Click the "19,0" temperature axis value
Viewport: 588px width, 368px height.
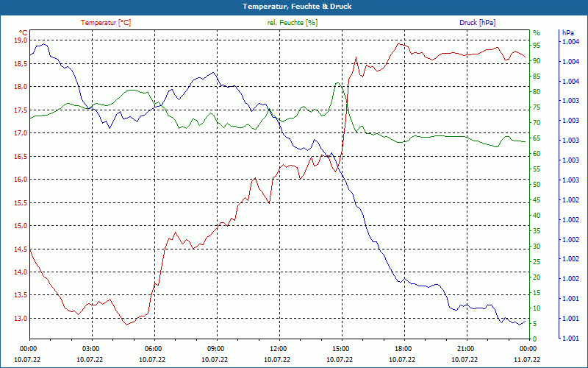[21, 40]
